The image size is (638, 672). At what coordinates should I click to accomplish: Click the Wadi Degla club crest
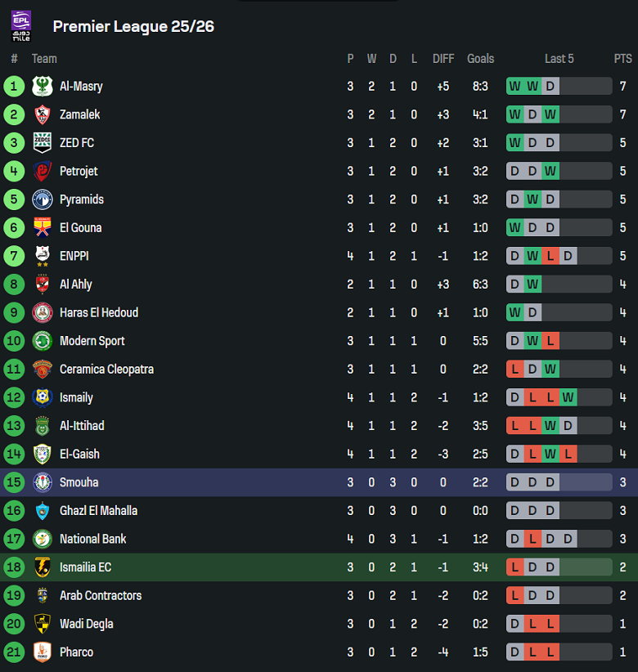42,625
